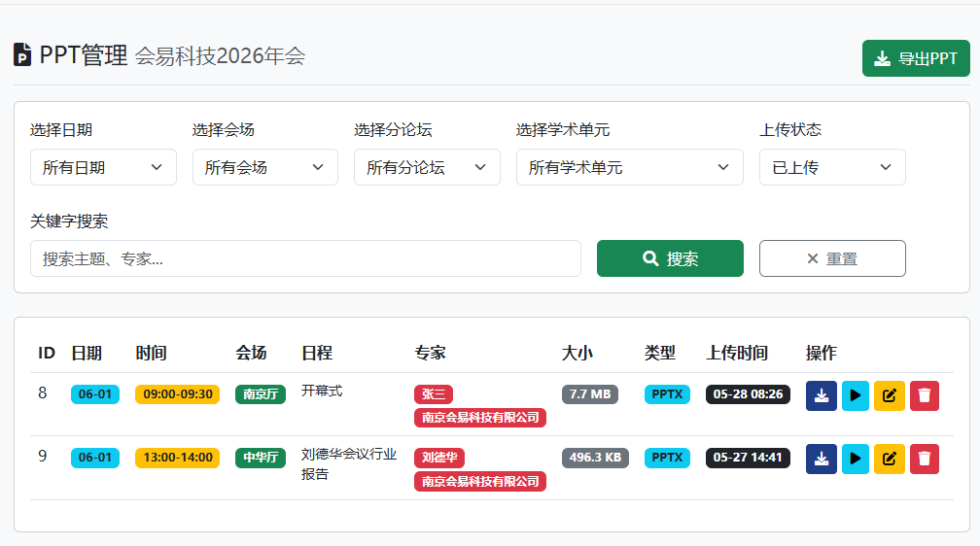Click the 专家 column header
The width and height of the screenshot is (980, 546).
click(430, 353)
